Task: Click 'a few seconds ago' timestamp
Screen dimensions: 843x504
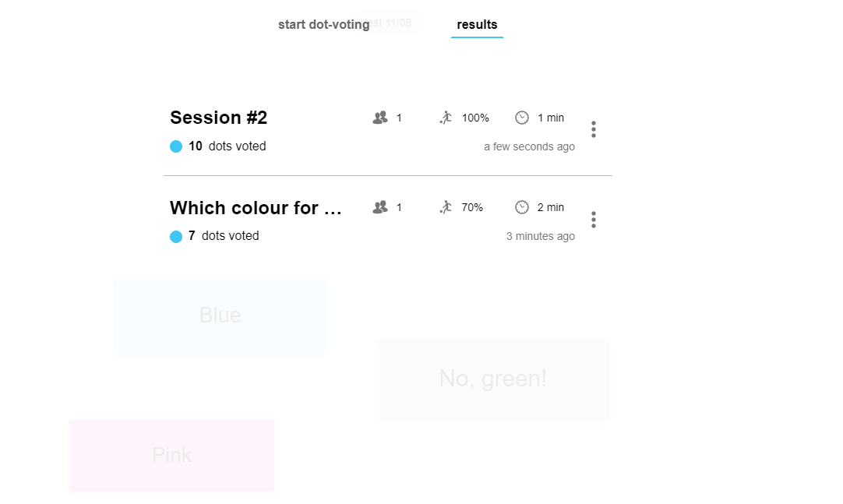Action: pos(529,146)
